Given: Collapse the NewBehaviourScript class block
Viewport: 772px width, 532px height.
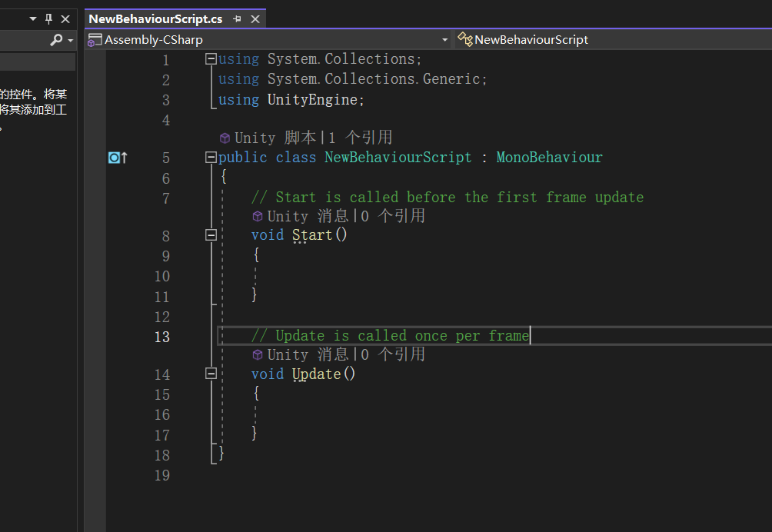Looking at the screenshot, I should [x=211, y=158].
